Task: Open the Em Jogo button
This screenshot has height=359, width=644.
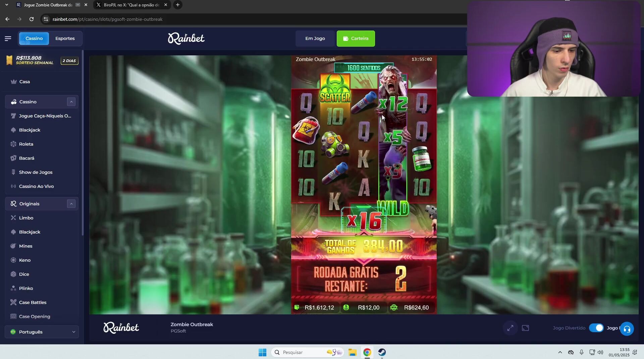Action: pyautogui.click(x=315, y=39)
